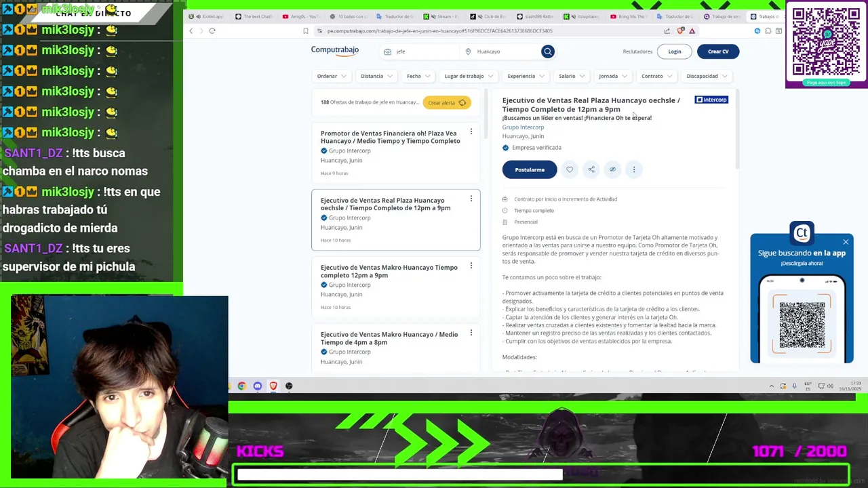Expand the Fecha filter dropdown
This screenshot has height=488, width=868.
coord(418,76)
